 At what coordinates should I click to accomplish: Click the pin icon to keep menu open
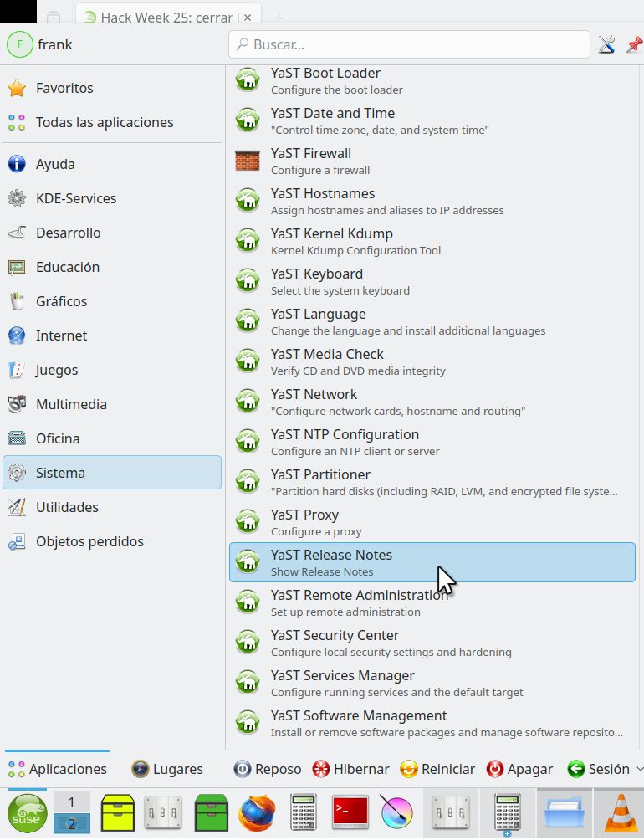click(634, 44)
